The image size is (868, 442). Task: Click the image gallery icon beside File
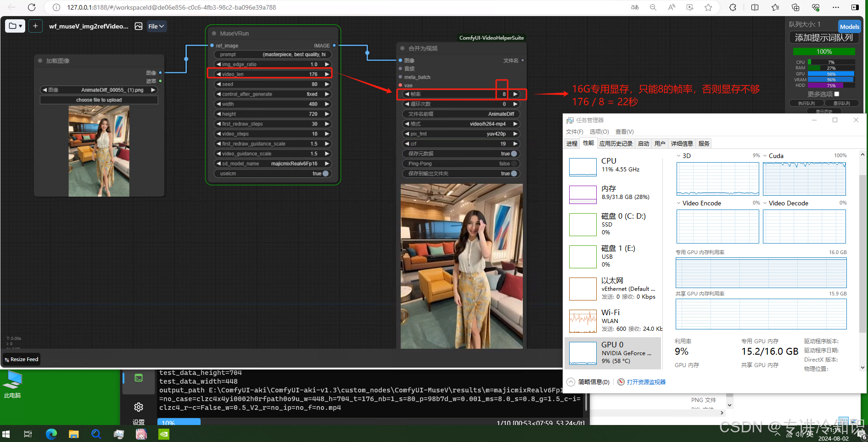[139, 26]
